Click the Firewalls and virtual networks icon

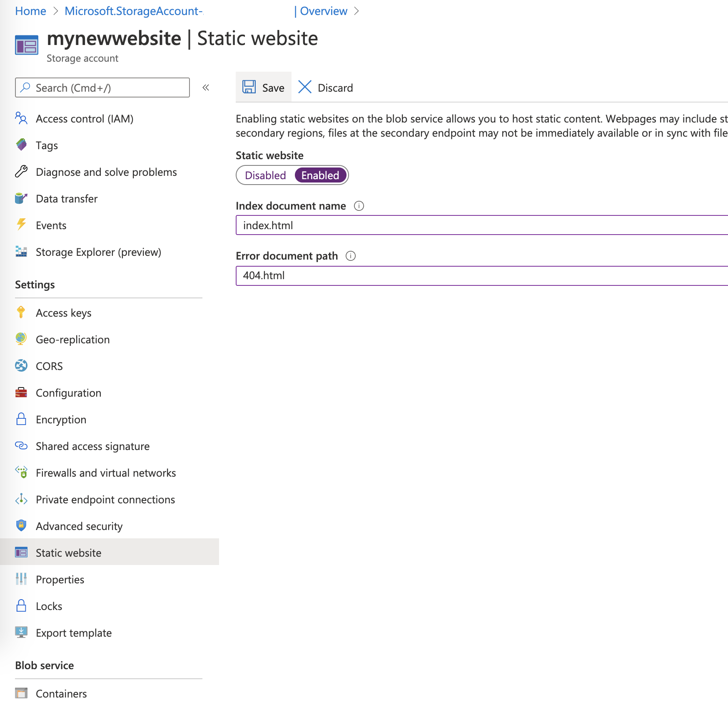[21, 472]
